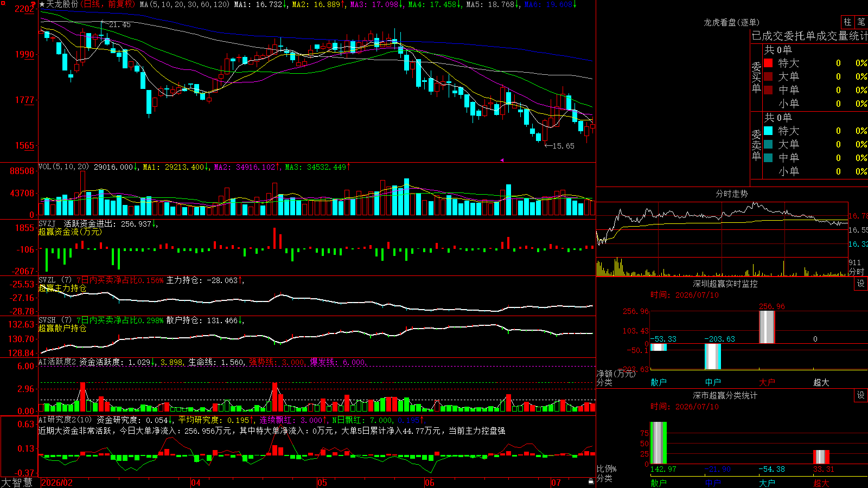Image resolution: width=868 pixels, height=488 pixels.
Task: Click the AI活跃度2 indicator label
Action: [x=58, y=362]
